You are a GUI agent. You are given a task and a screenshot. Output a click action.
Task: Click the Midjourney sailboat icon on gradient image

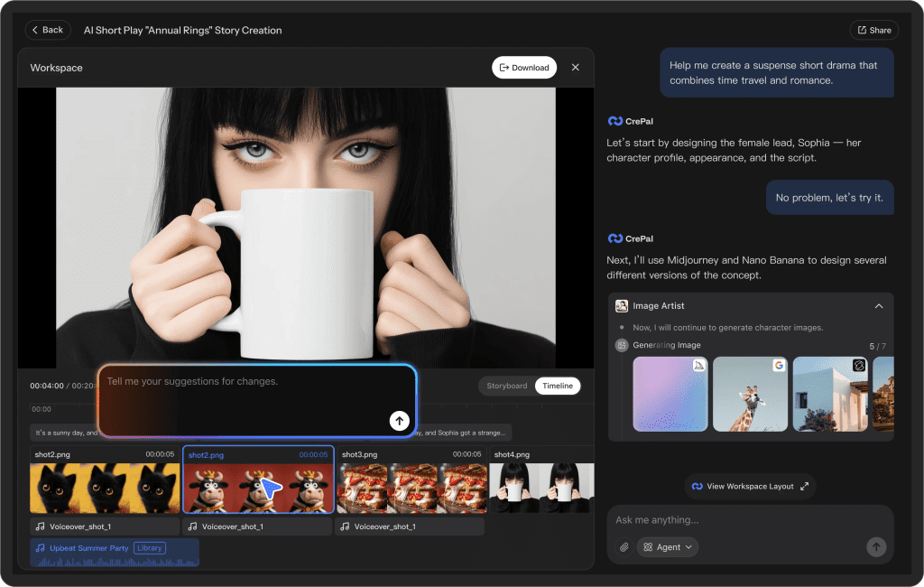[x=698, y=366]
